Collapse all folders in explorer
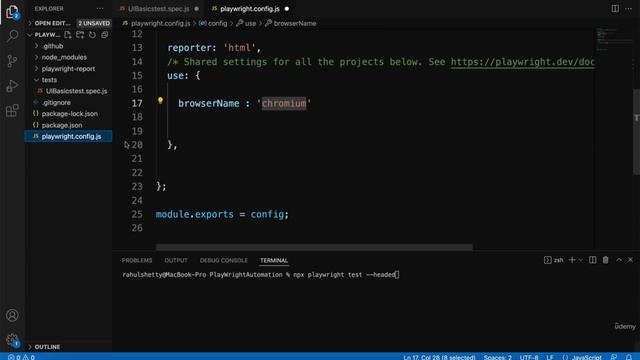The height and width of the screenshot is (360, 640). [x=105, y=35]
